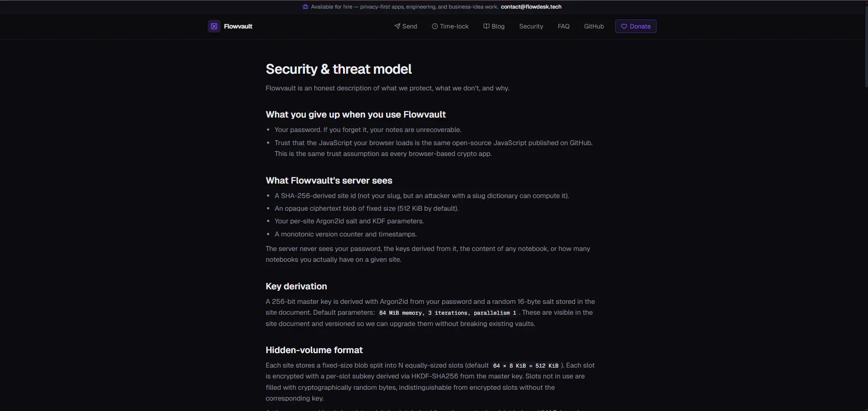The height and width of the screenshot is (411, 868).
Task: Click the briefcase icon in the top banner
Action: 305,7
